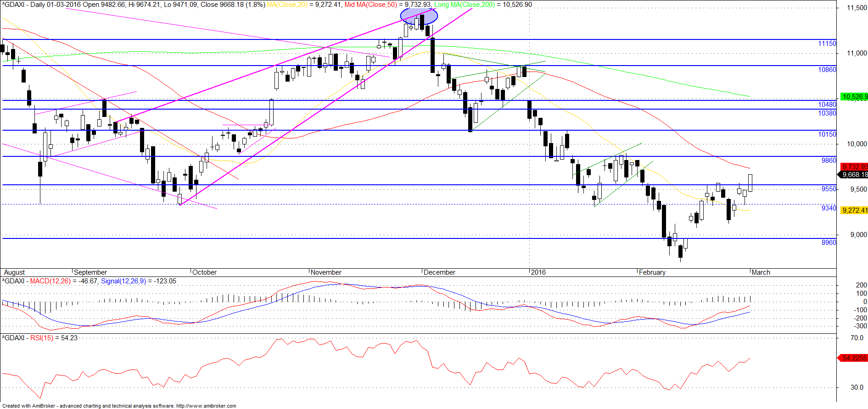
Task: Click the 9550 level label
Action: pyautogui.click(x=829, y=189)
